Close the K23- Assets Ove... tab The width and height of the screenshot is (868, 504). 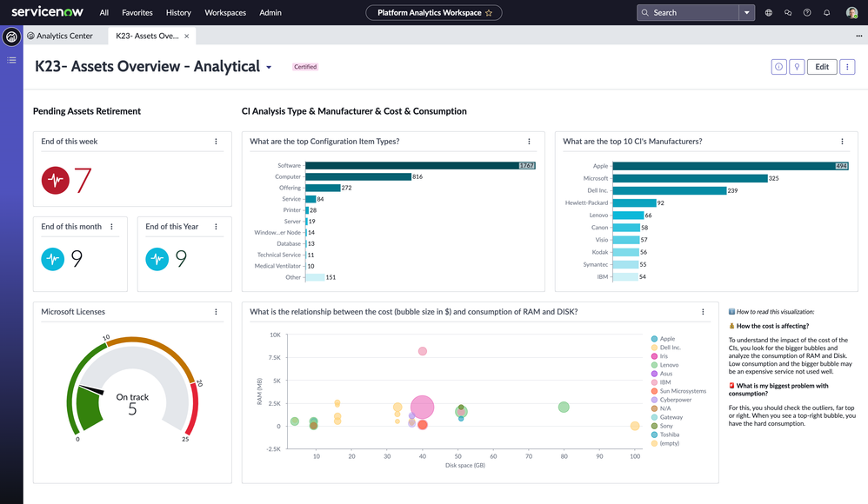click(186, 36)
